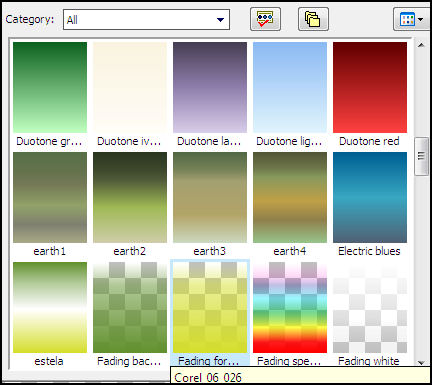The width and height of the screenshot is (432, 385).
Task: Click the file locations folders icon
Action: (313, 19)
